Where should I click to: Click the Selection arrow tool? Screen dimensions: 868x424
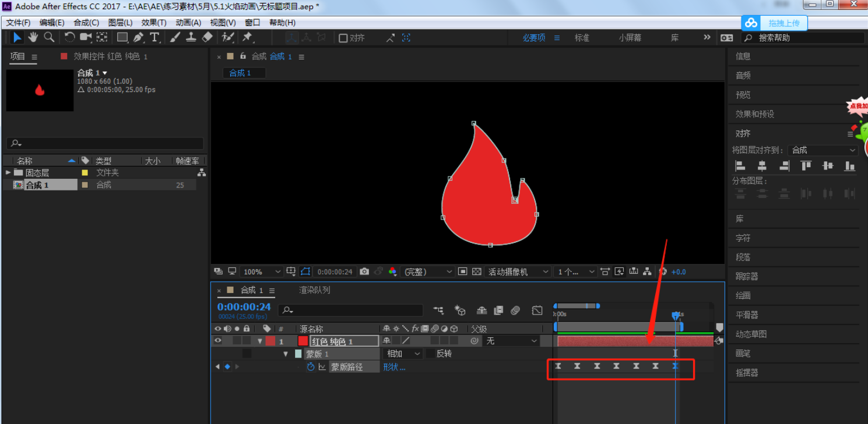[x=17, y=37]
